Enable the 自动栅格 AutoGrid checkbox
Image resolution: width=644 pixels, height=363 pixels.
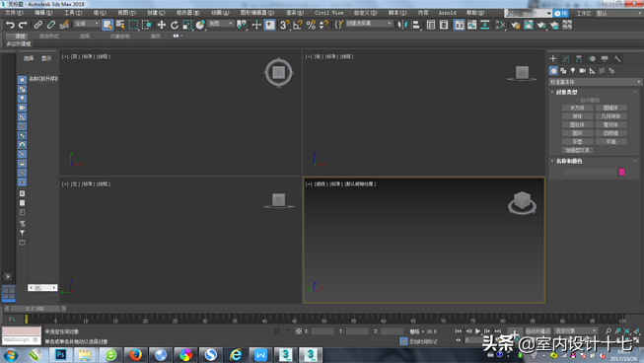tap(577, 100)
